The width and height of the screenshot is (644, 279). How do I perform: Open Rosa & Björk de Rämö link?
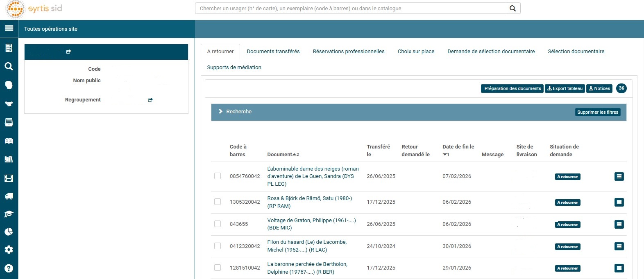point(310,202)
